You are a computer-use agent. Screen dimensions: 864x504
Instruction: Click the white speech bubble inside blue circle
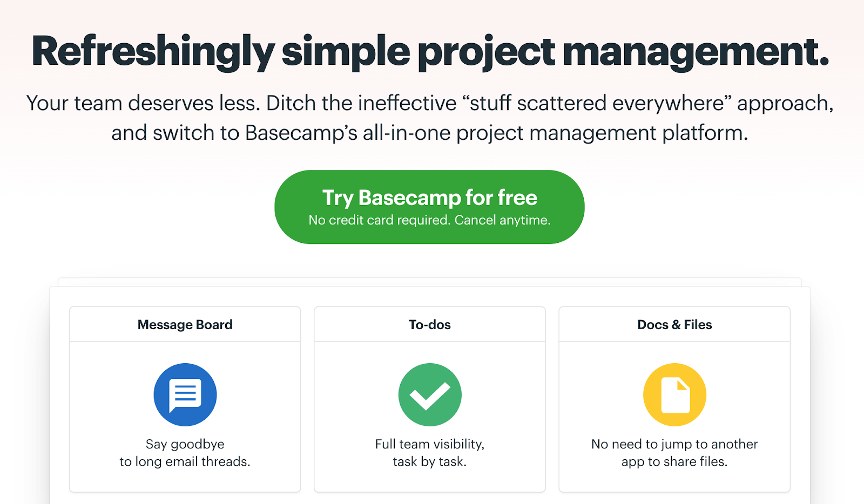185,395
